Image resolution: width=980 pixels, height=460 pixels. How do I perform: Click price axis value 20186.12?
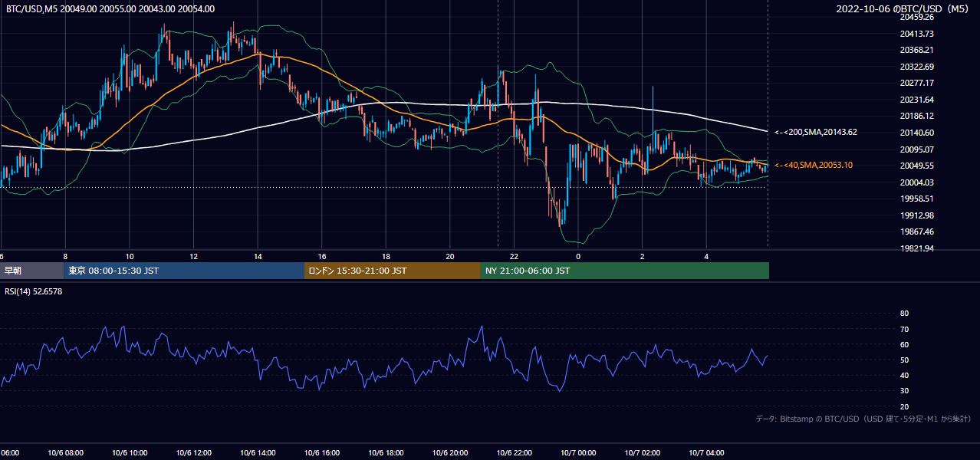[917, 116]
